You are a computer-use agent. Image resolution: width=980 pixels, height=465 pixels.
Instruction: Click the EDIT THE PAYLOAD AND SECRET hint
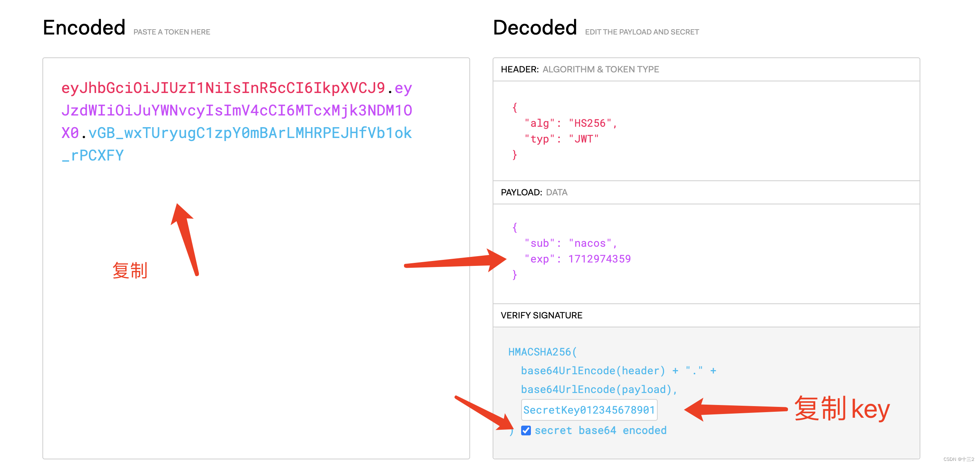point(642,32)
